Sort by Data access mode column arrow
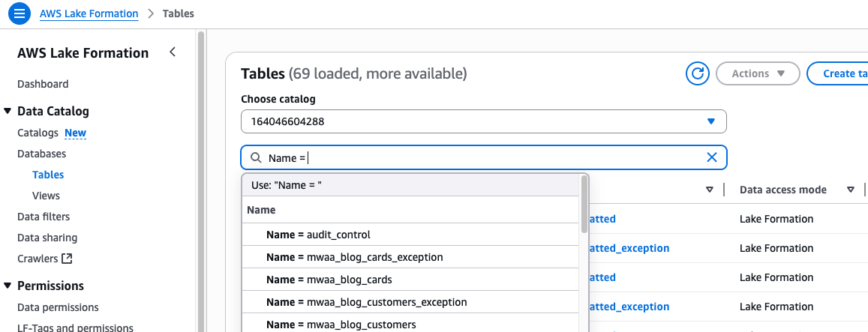 pos(851,190)
